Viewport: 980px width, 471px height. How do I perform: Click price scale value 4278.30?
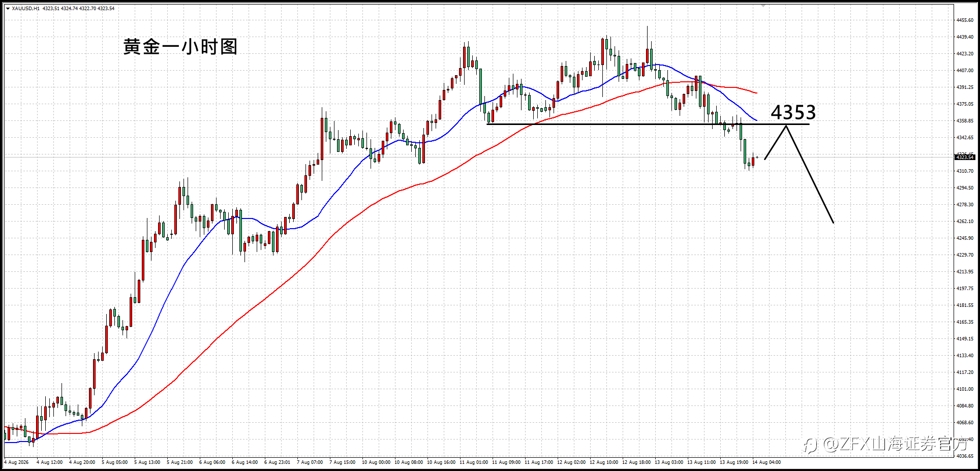[965, 205]
